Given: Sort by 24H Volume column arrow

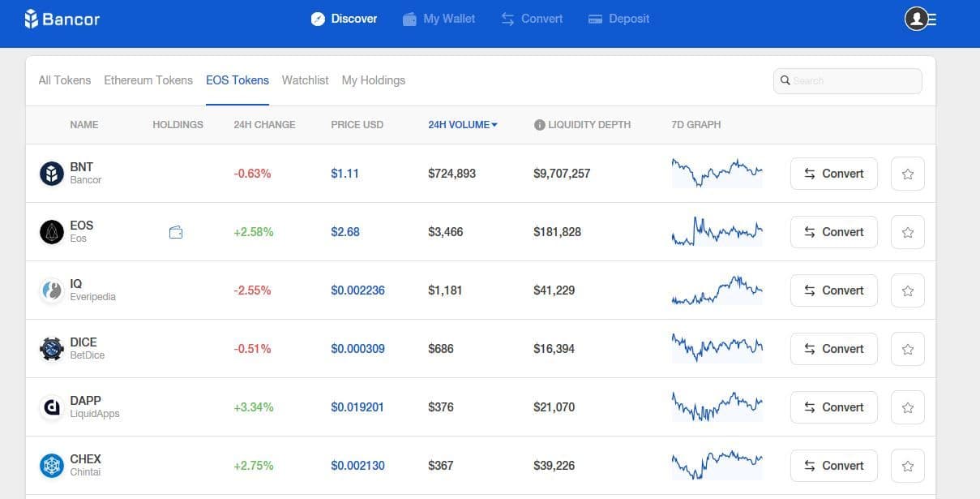Looking at the screenshot, I should click(494, 125).
